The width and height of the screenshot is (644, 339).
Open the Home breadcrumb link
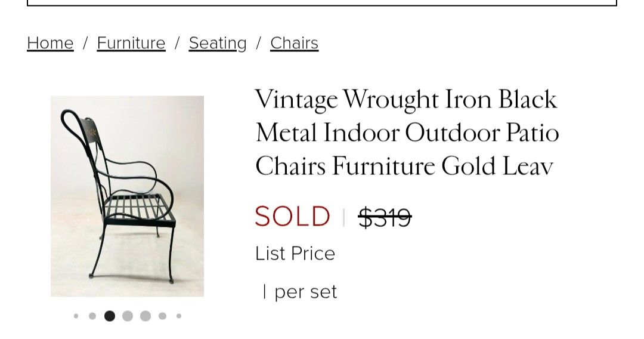pyautogui.click(x=50, y=43)
